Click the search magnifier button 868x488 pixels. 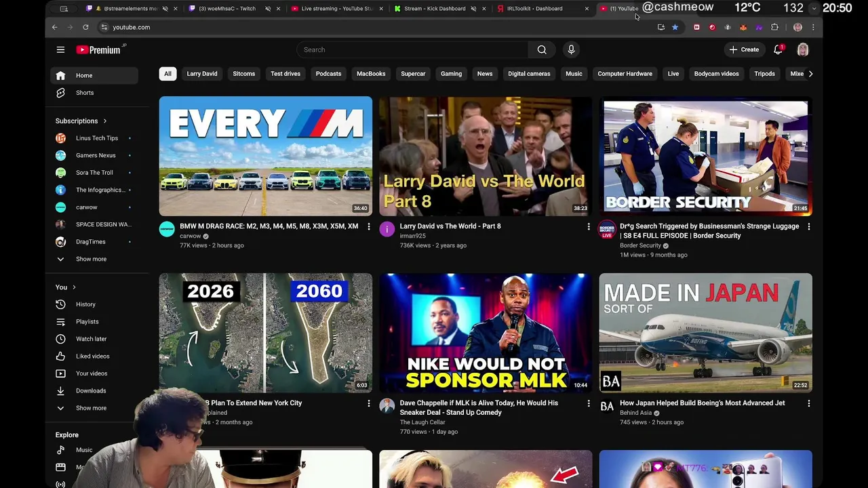pos(542,49)
